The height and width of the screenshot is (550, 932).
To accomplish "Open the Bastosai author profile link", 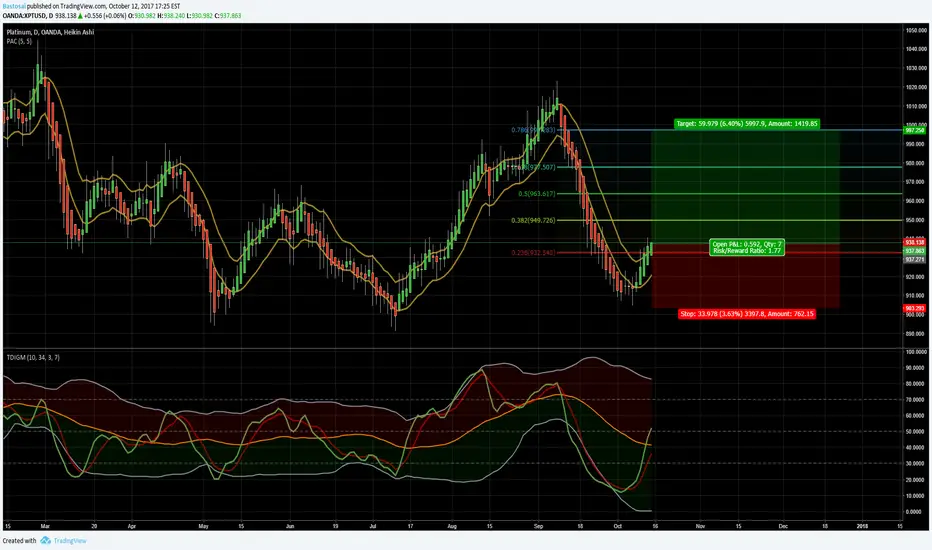I will 14,6.
